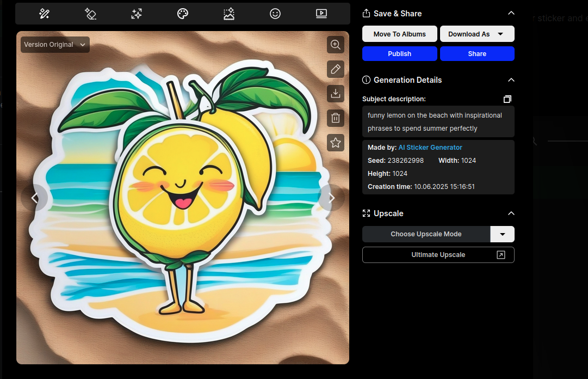Copy the subject description text
The height and width of the screenshot is (379, 588).
click(x=507, y=99)
